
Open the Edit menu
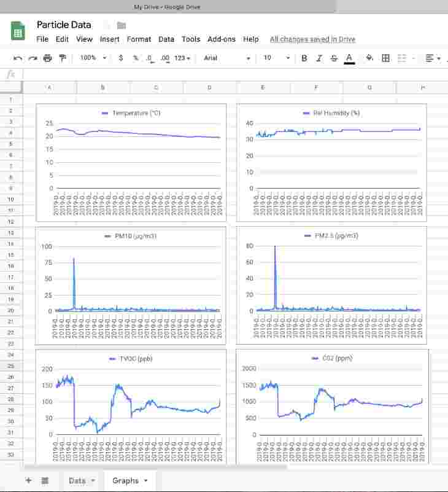coord(62,39)
